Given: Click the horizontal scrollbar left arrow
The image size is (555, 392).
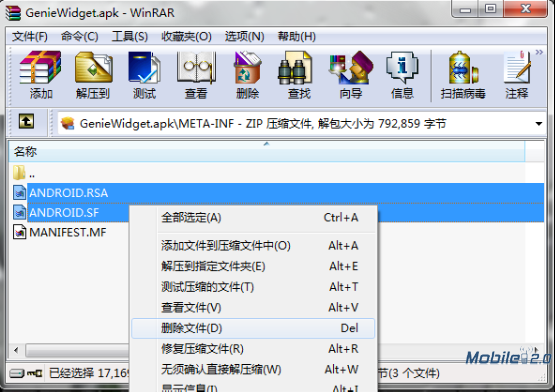Looking at the screenshot, I should [16, 351].
